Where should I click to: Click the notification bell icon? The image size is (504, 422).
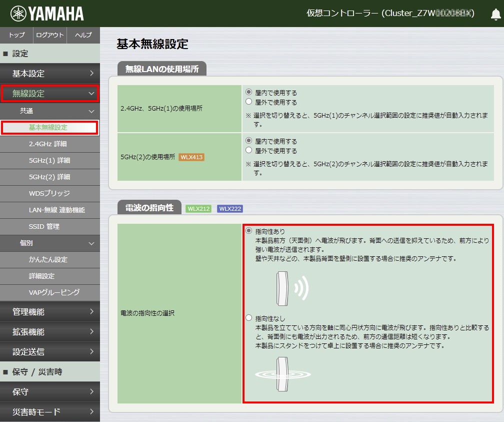(x=495, y=14)
